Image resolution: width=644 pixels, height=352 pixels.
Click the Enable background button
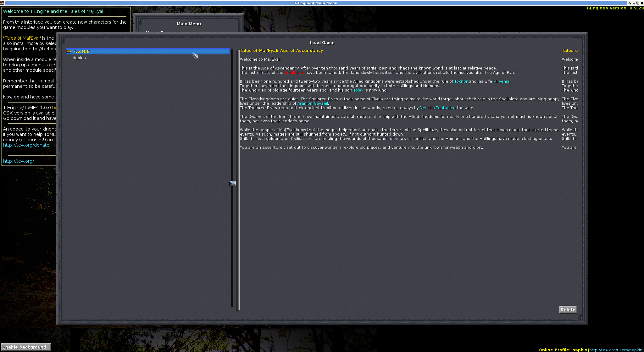pos(26,347)
